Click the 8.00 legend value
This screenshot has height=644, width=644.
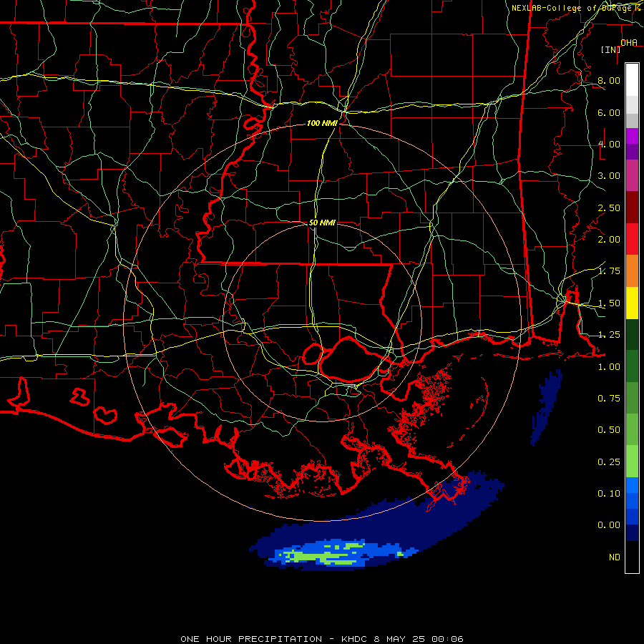click(x=609, y=80)
